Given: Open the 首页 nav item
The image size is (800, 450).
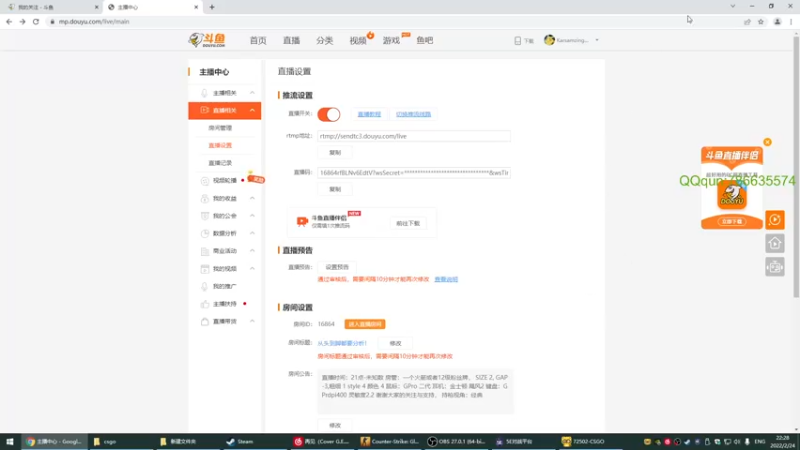Looking at the screenshot, I should pos(258,40).
